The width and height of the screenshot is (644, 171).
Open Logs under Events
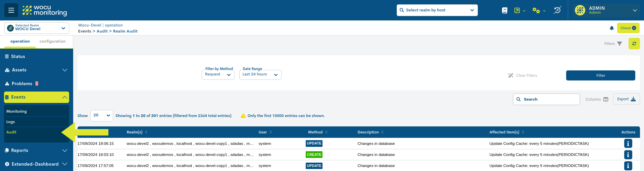(11, 122)
